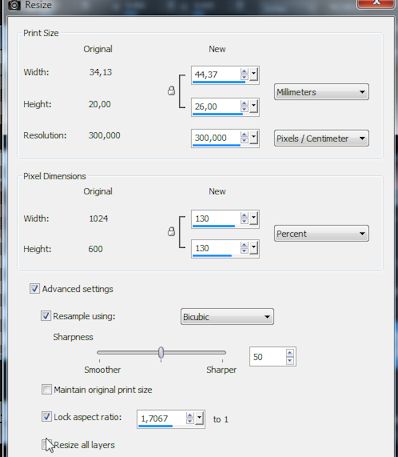Click the pixel width 130 spinner arrows
Image resolution: width=398 pixels, height=457 pixels.
click(x=244, y=218)
